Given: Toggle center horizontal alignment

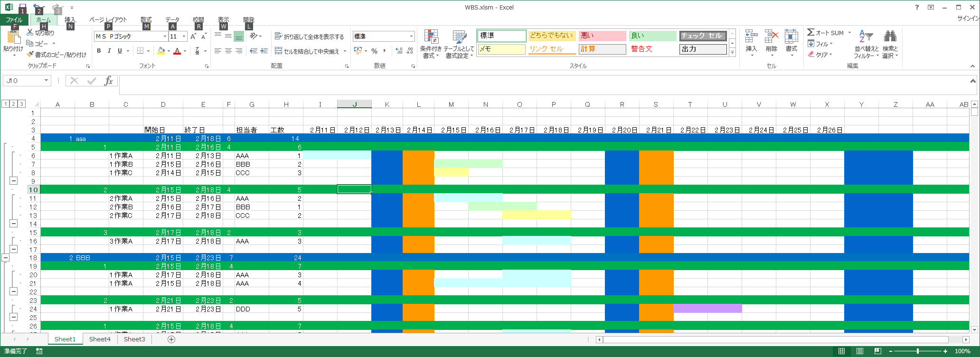Looking at the screenshot, I should pos(228,51).
